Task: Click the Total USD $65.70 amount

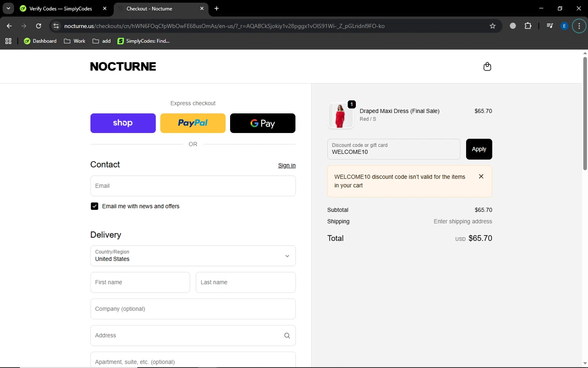Action: (x=480, y=238)
